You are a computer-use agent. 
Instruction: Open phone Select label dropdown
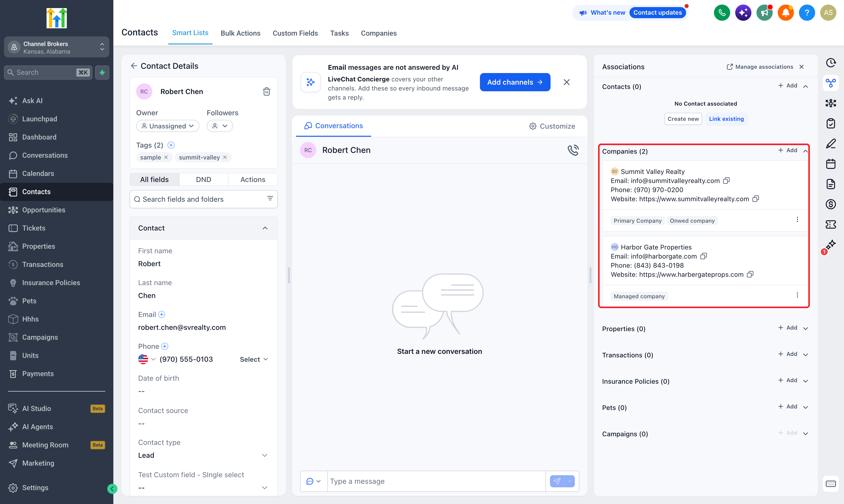[x=254, y=359]
